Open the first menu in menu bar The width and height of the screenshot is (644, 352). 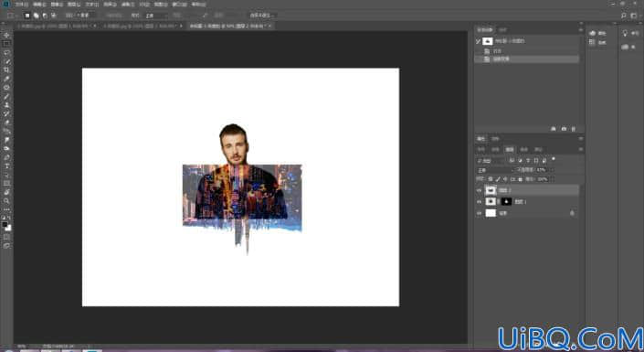click(x=22, y=5)
